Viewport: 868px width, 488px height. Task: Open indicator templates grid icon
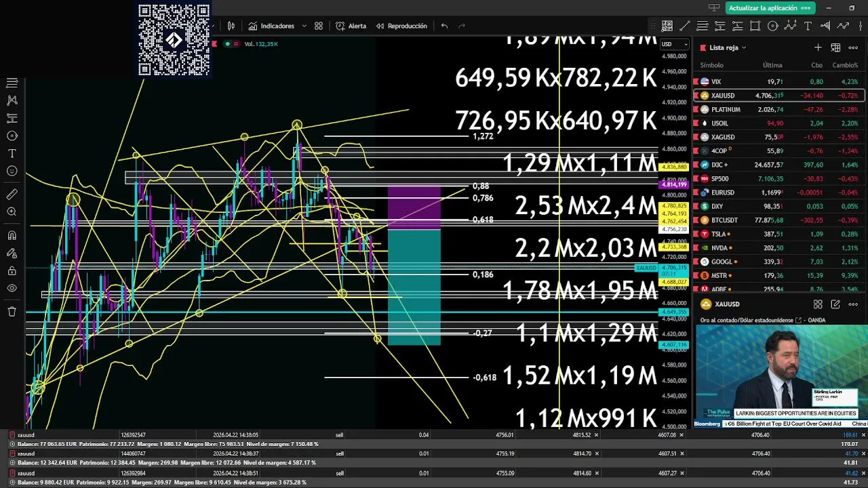pyautogui.click(x=319, y=26)
